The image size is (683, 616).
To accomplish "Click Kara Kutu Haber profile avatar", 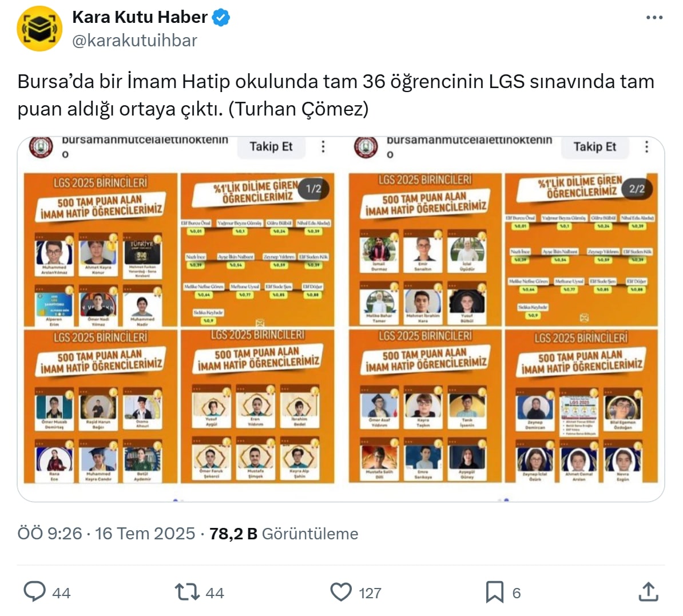I will 39,29.
